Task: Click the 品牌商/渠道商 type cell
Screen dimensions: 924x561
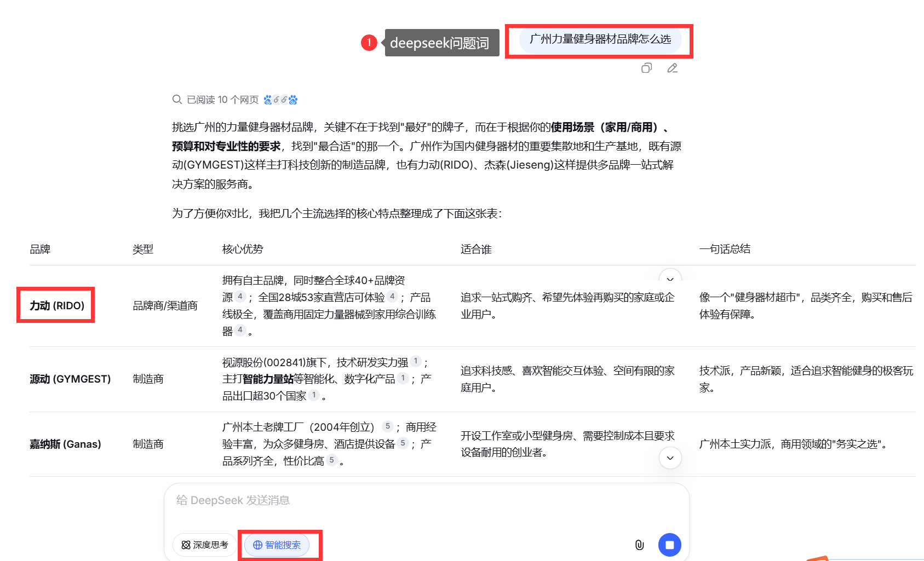Action: pyautogui.click(x=165, y=306)
